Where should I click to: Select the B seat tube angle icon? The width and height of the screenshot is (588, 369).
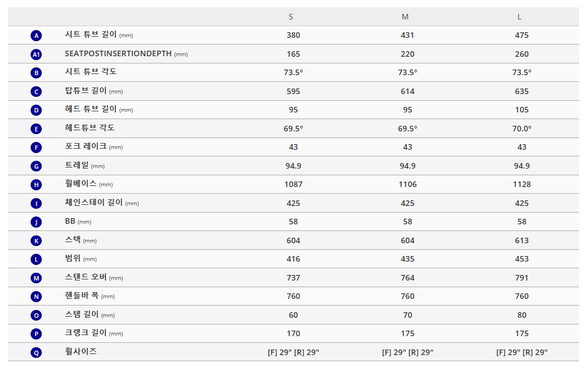(36, 73)
